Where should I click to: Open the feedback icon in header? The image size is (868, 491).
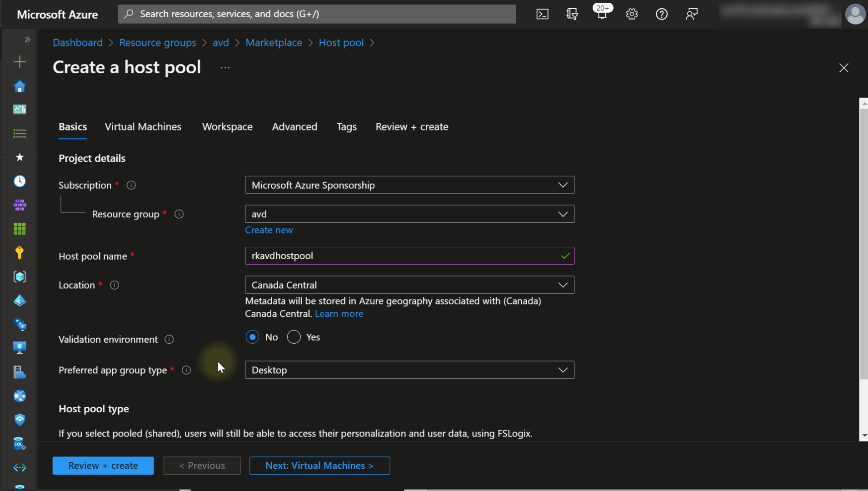pyautogui.click(x=691, y=14)
